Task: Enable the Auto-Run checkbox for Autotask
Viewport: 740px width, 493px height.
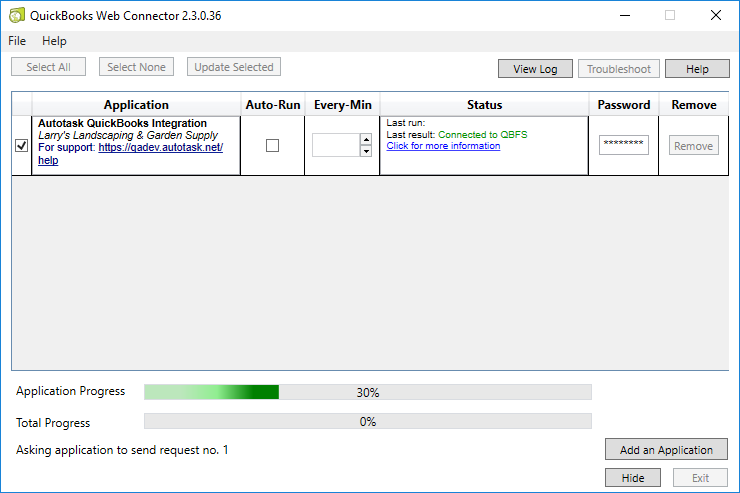Action: [x=272, y=146]
